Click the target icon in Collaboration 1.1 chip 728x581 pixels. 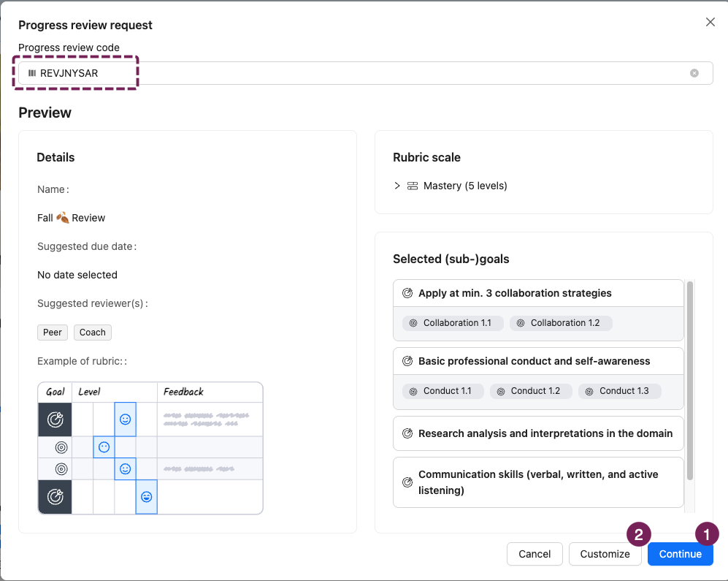[413, 323]
